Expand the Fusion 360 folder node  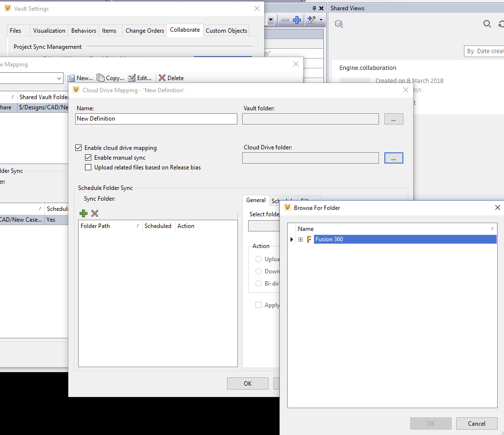(301, 239)
